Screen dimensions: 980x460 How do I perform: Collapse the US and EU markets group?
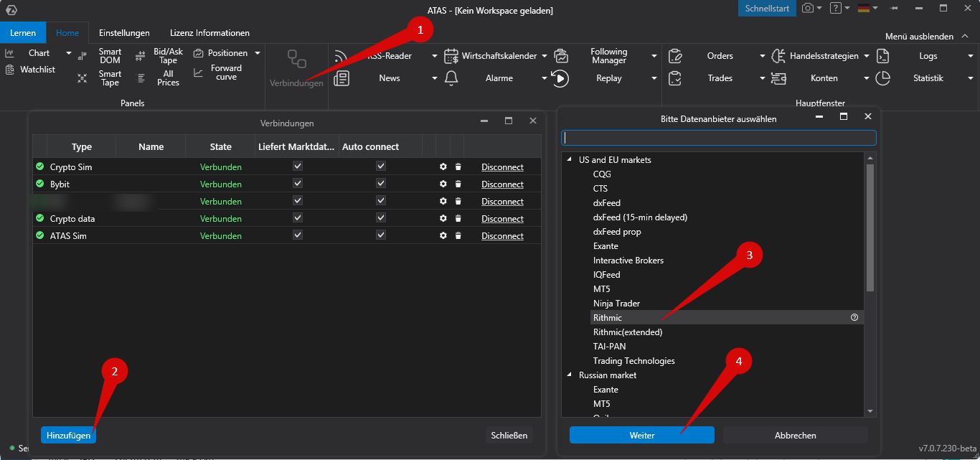pos(570,159)
